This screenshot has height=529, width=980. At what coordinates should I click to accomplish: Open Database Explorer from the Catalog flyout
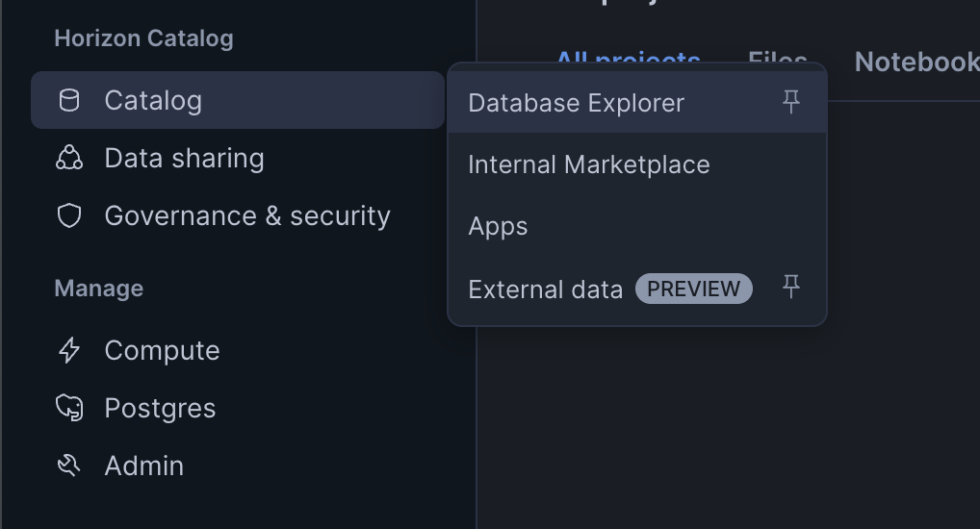click(576, 103)
